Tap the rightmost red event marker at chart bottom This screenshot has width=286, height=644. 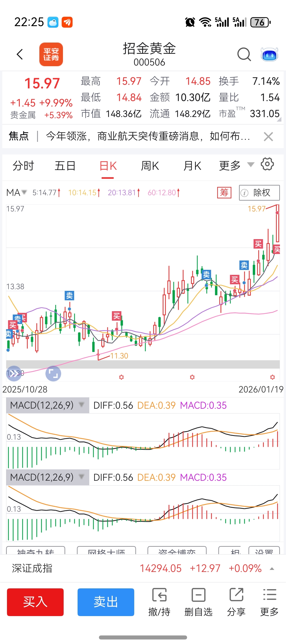(x=273, y=377)
